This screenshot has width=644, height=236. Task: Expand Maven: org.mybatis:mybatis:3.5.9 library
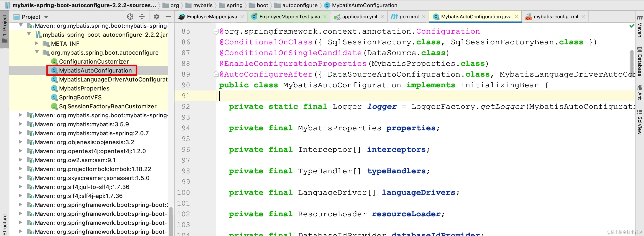click(21, 124)
